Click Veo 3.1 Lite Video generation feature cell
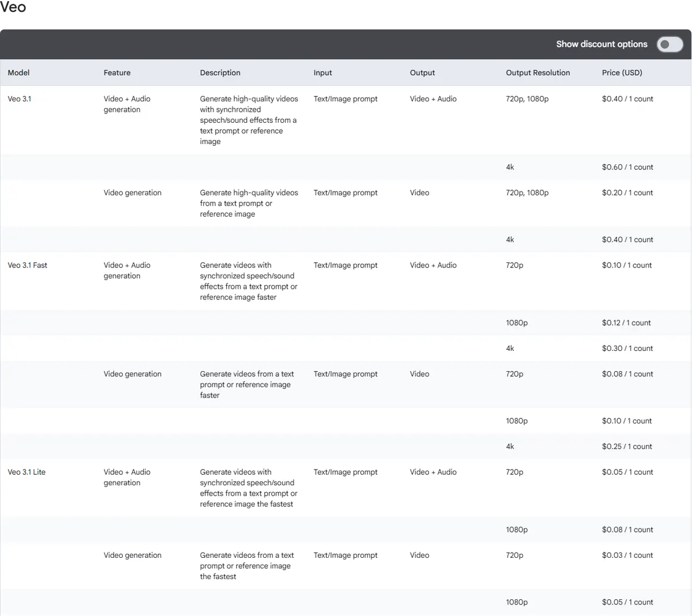Image resolution: width=692 pixels, height=616 pixels. 133,555
